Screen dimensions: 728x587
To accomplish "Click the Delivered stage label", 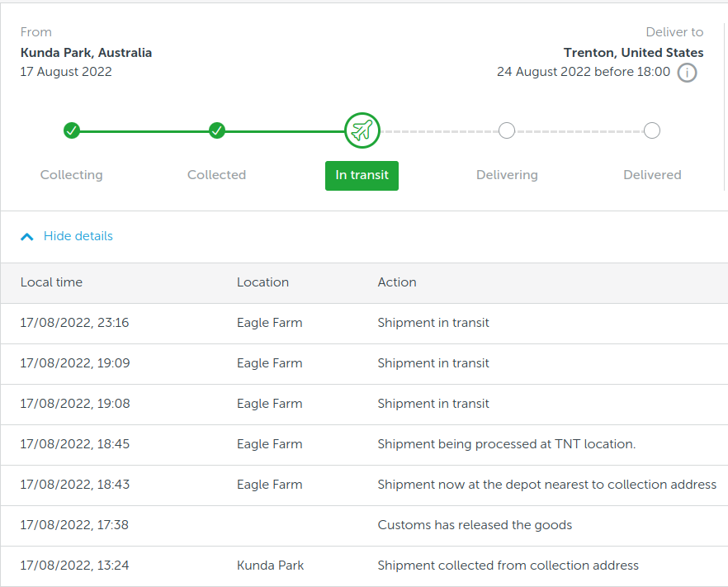I will tap(652, 175).
